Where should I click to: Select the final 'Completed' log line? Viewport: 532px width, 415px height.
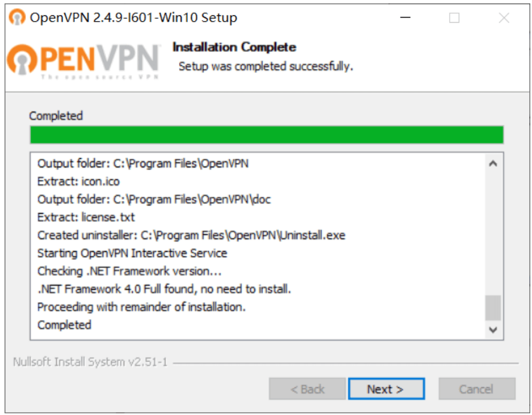tap(64, 325)
